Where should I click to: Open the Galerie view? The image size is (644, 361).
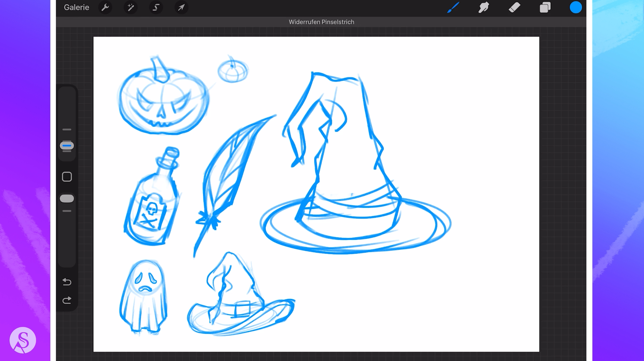76,7
